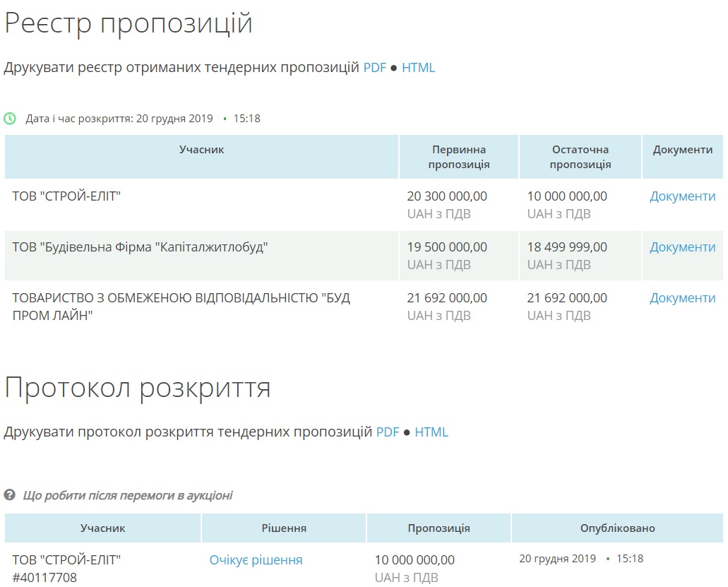Select participant ТОВ "Будівельна Фірма "Капіталжитлобуд"
728x587 pixels.
pyautogui.click(x=141, y=247)
